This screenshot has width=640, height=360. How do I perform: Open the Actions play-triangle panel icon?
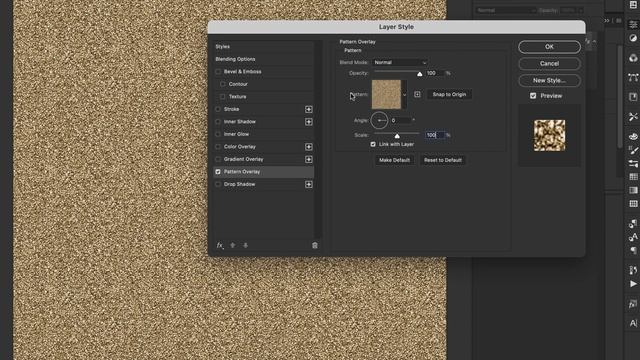(x=633, y=284)
